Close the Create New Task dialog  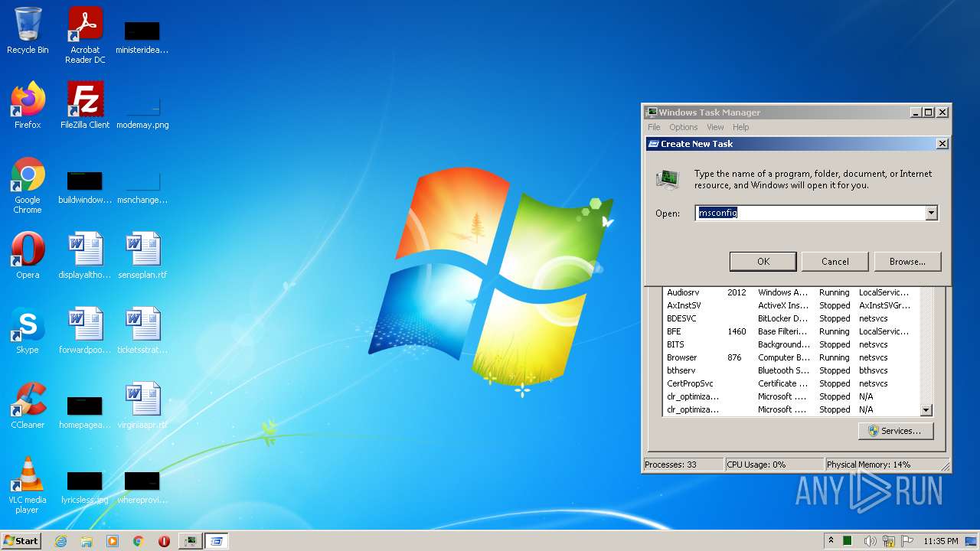pos(942,143)
